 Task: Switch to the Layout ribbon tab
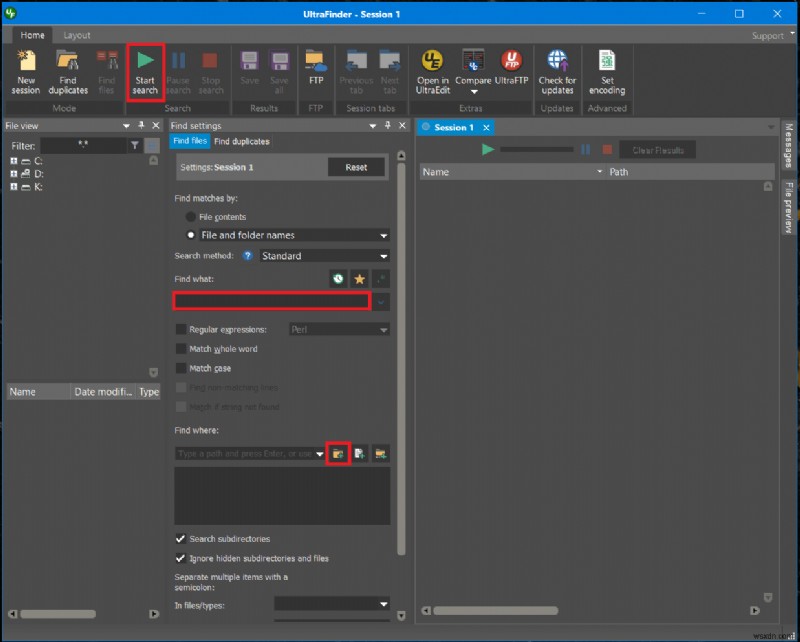click(x=77, y=35)
